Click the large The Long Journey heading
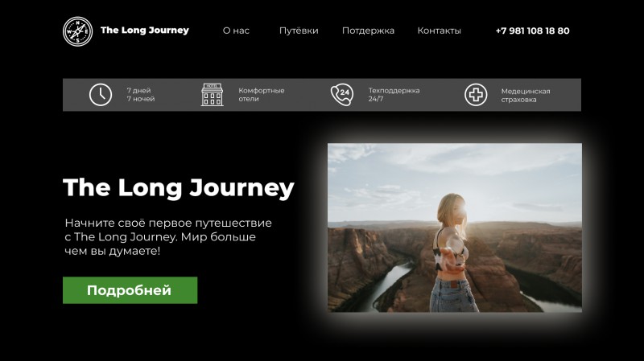 point(179,188)
